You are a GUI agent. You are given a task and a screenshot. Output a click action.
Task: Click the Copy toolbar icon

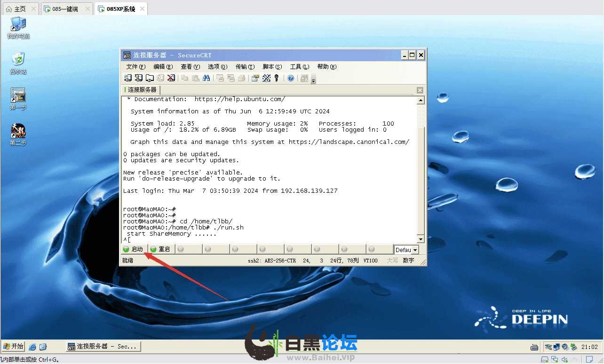click(x=185, y=78)
